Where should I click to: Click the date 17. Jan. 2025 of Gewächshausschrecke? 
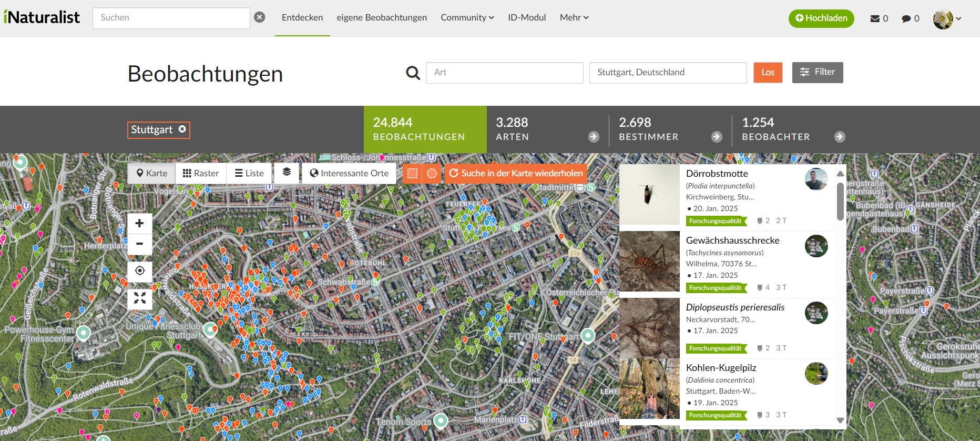click(x=715, y=275)
